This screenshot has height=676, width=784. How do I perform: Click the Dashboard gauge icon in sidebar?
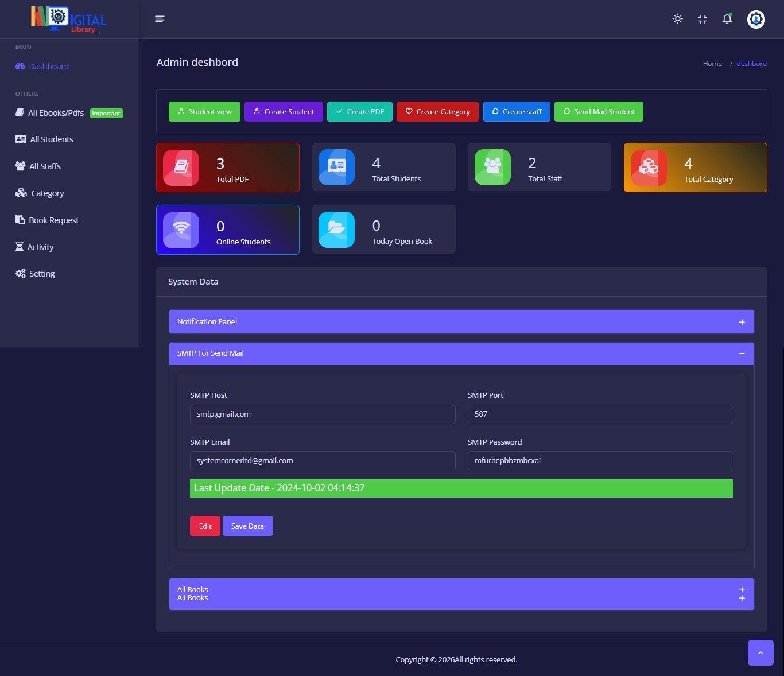click(x=20, y=66)
